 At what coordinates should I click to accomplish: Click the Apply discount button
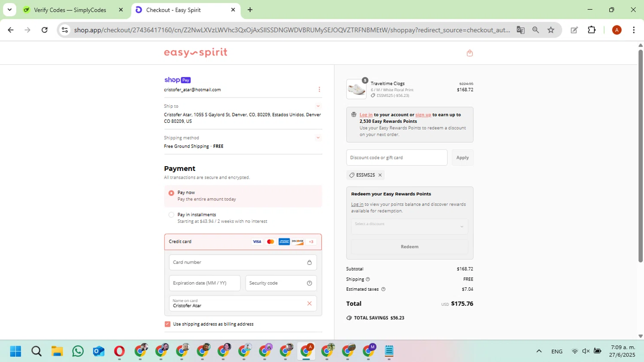[462, 158]
